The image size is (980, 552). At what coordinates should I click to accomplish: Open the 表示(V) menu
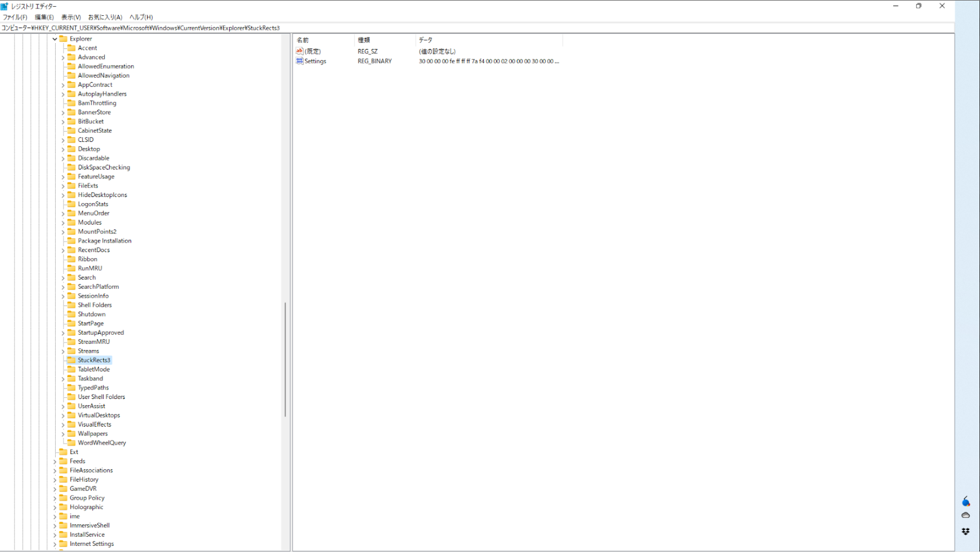(x=71, y=17)
